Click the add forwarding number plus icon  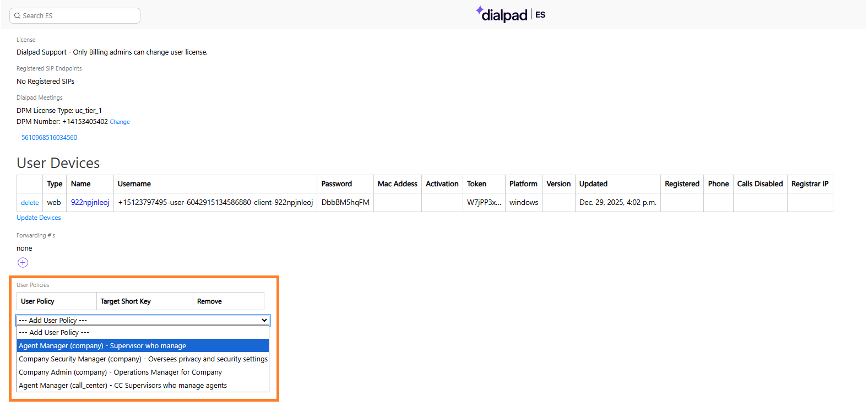23,263
